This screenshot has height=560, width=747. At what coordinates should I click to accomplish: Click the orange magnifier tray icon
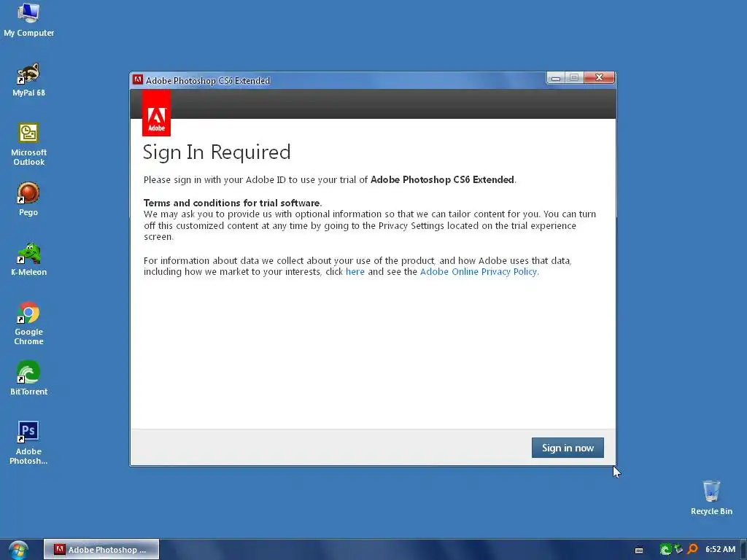click(692, 550)
